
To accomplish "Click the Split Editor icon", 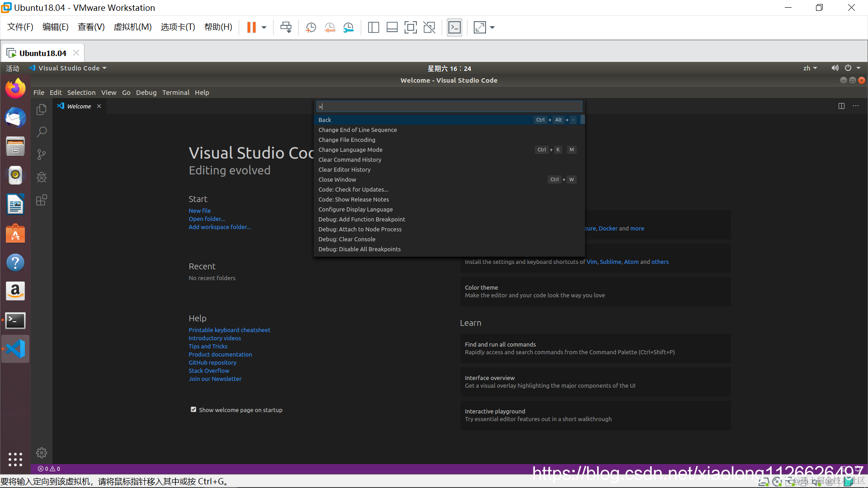I will coord(841,106).
